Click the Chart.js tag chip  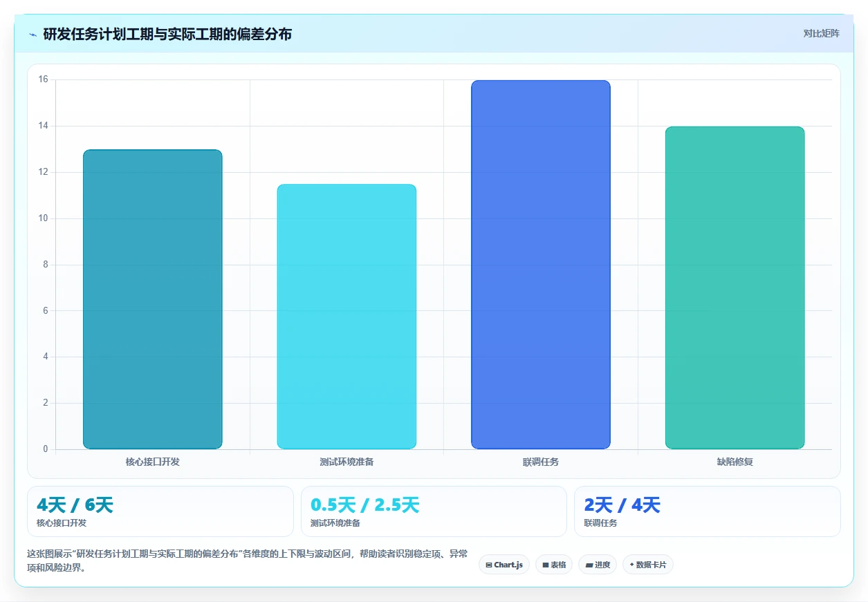(504, 565)
